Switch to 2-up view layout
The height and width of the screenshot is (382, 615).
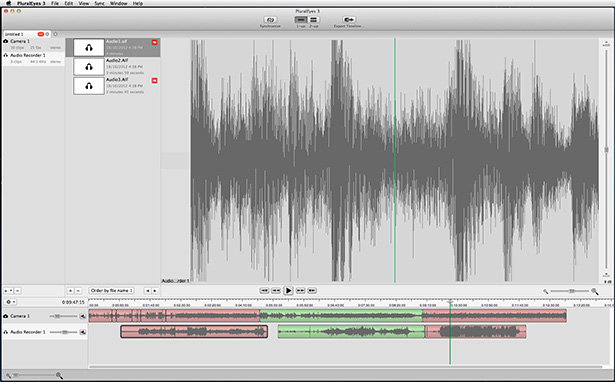[313, 20]
